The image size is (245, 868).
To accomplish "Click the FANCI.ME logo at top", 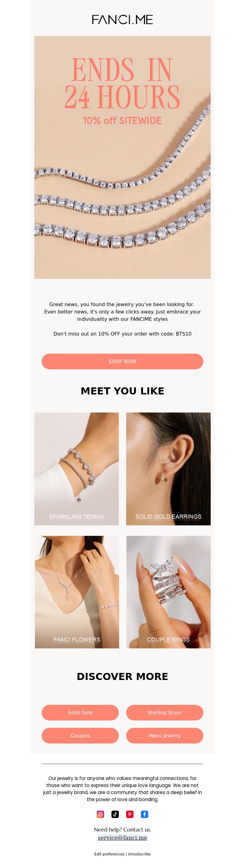I will pyautogui.click(x=123, y=20).
